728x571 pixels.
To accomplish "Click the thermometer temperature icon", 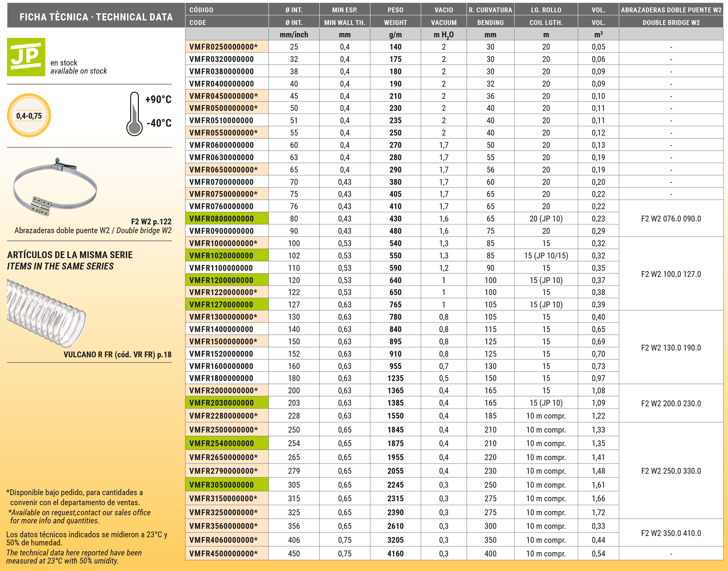I will click(x=134, y=114).
